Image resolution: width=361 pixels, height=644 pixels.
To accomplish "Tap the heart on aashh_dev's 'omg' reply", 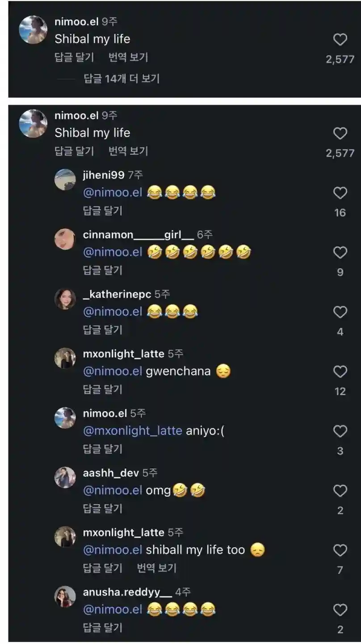I will point(340,491).
